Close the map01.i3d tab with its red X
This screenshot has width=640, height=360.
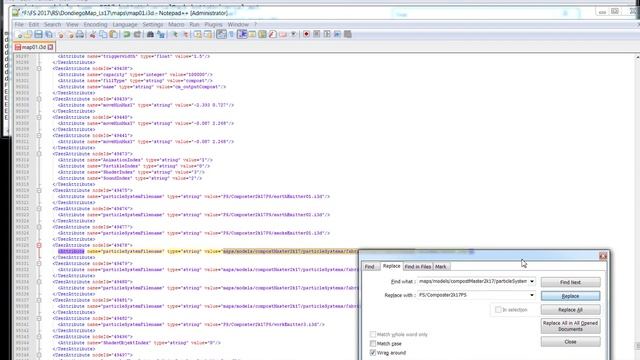(50, 47)
